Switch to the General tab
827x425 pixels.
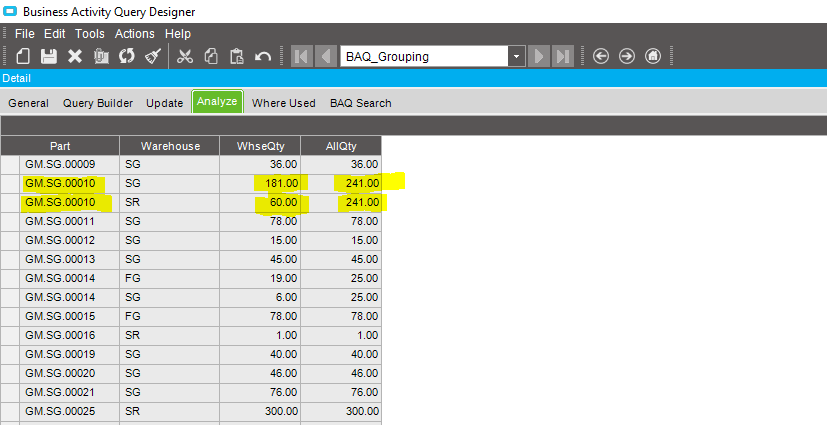click(28, 103)
